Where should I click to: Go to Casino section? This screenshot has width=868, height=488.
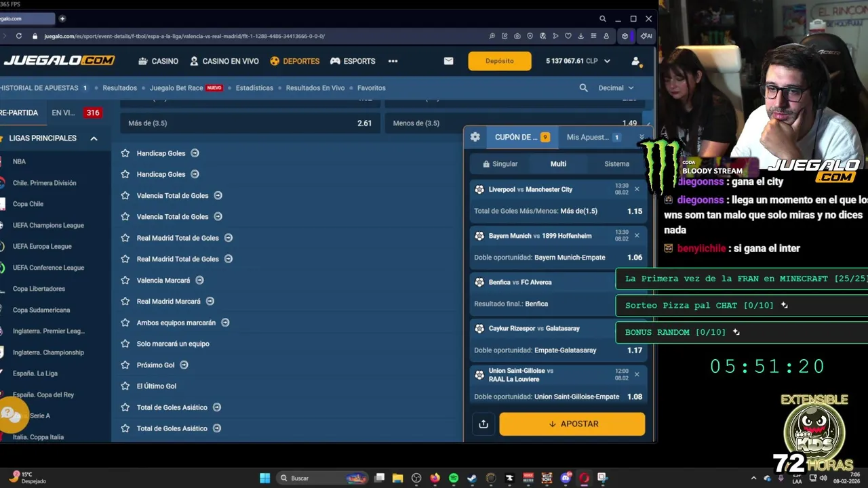click(158, 61)
